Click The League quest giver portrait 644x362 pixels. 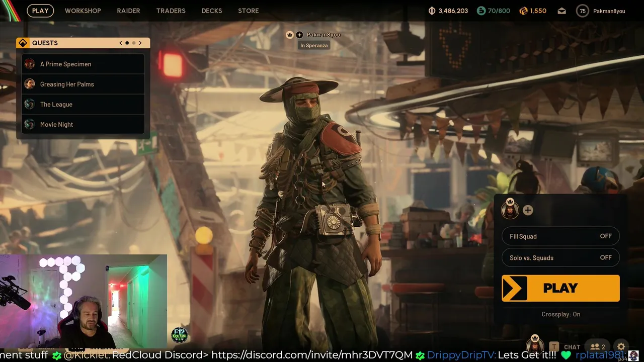(x=30, y=104)
